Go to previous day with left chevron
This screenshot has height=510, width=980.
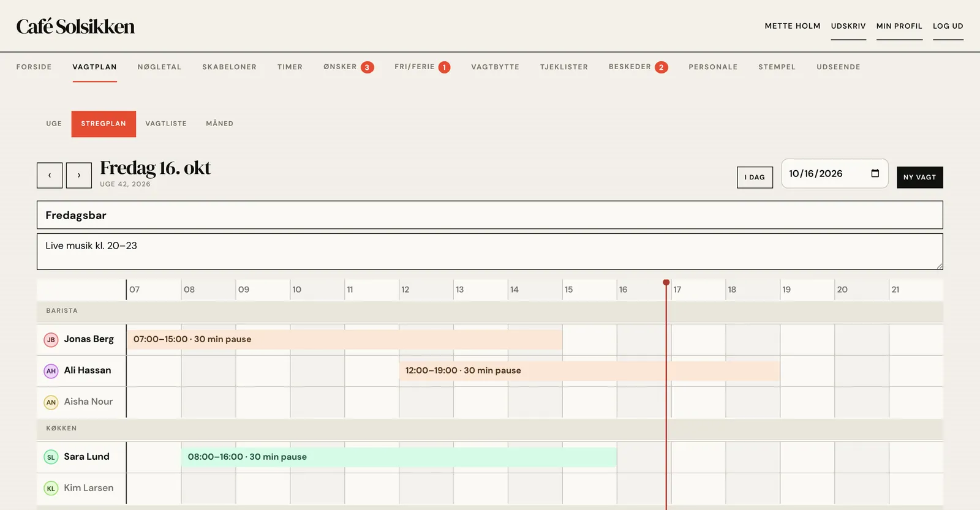pos(50,175)
